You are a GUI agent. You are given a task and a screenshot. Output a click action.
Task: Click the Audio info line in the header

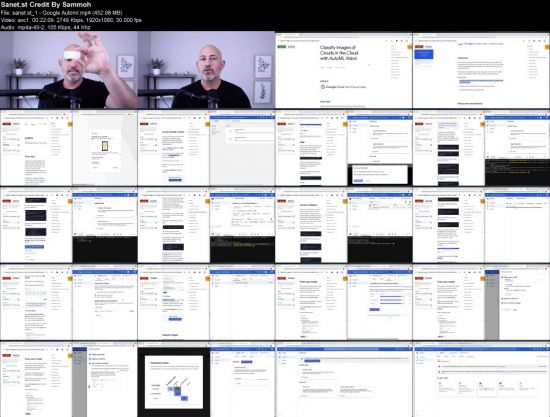(46, 27)
